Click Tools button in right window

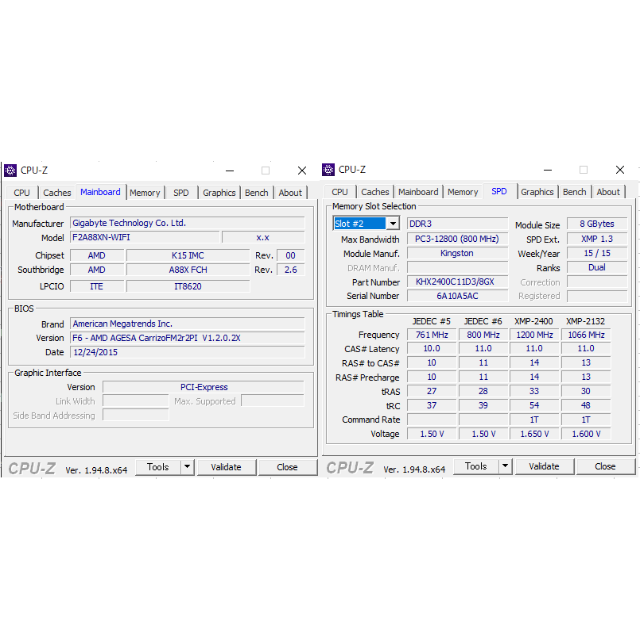pos(476,466)
